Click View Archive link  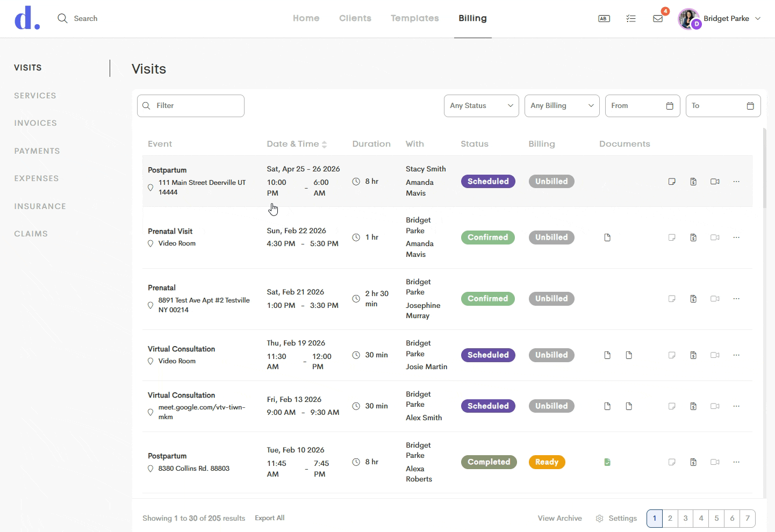(560, 518)
